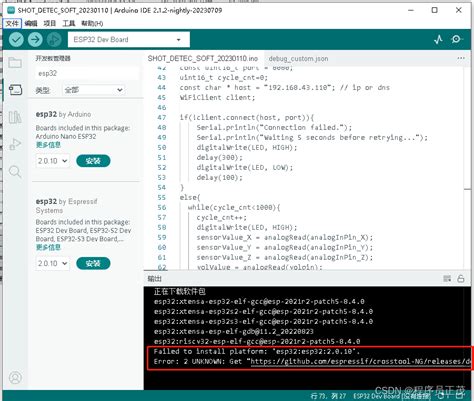
Task: Open 更多信息 link for esp32 by Espressif
Action: [48, 247]
